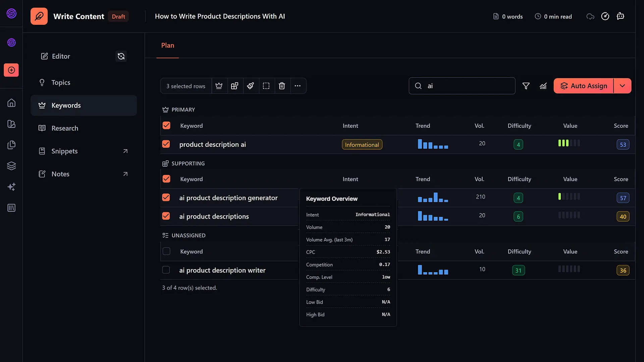
Task: Expand the Auto Assign dropdown arrow
Action: [x=623, y=86]
